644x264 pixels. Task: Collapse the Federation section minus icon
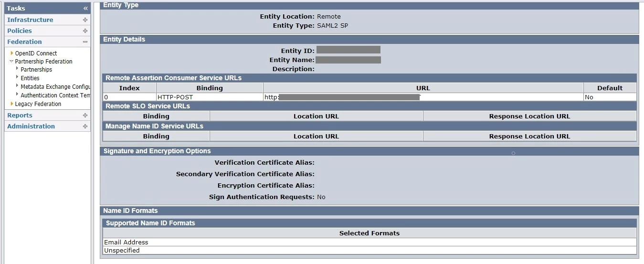coord(85,42)
